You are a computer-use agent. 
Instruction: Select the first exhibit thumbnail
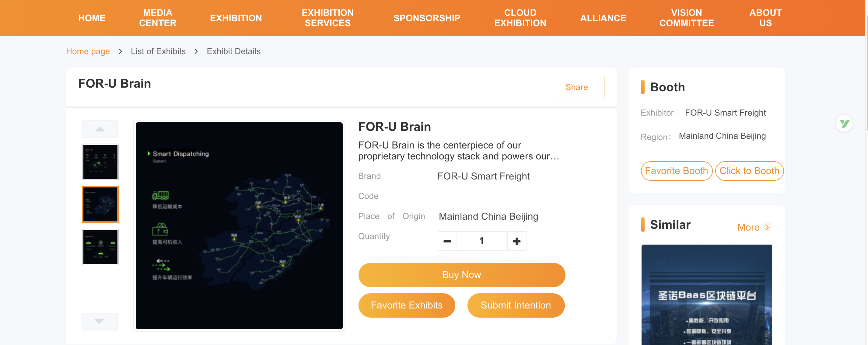[x=100, y=162]
